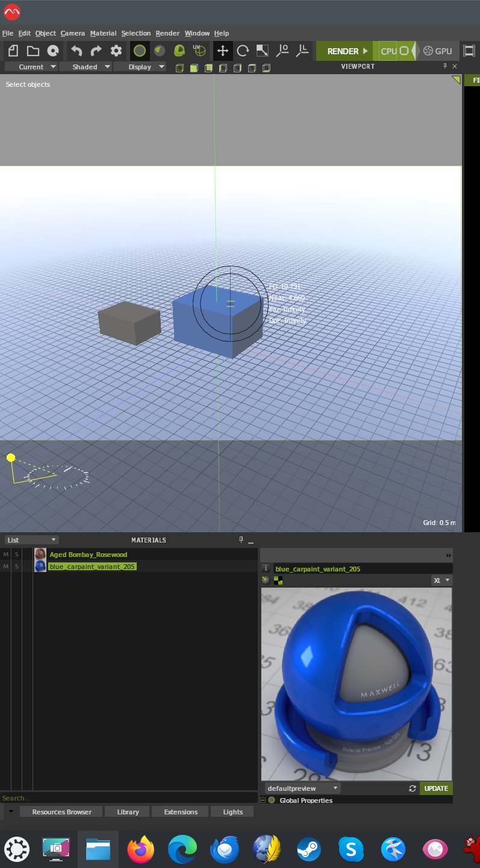This screenshot has width=480, height=868.
Task: Switch to the Library tab
Action: click(x=128, y=812)
